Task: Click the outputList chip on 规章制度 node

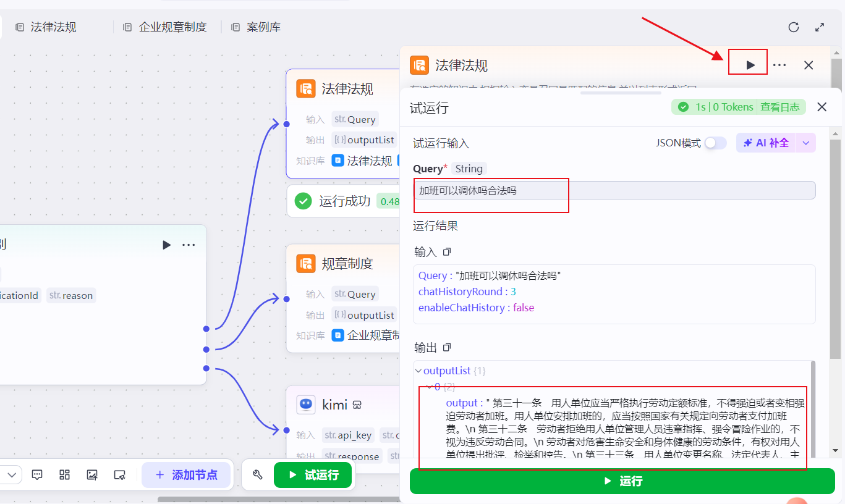Action: [365, 315]
